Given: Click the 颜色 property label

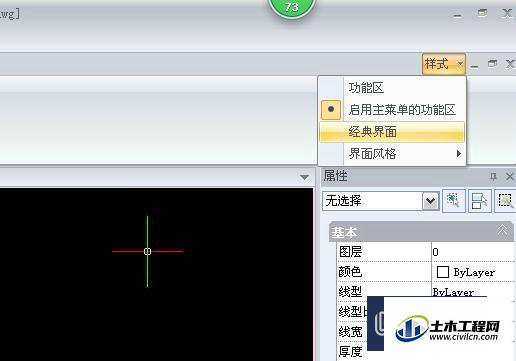Looking at the screenshot, I should pos(350,272).
